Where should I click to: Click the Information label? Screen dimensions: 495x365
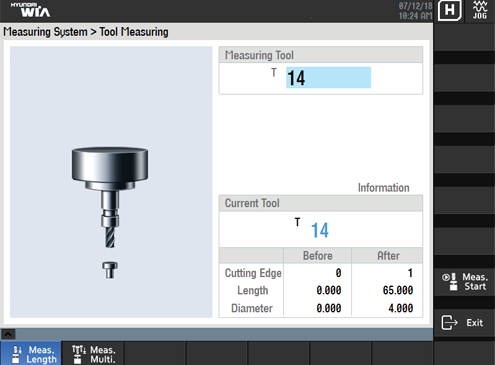pos(383,188)
